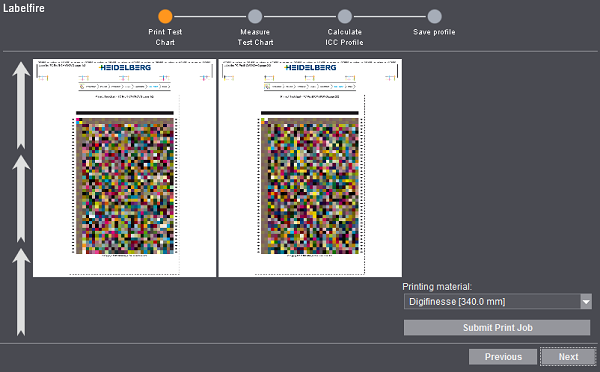Click the bottom print direction arrow

pos(21,292)
